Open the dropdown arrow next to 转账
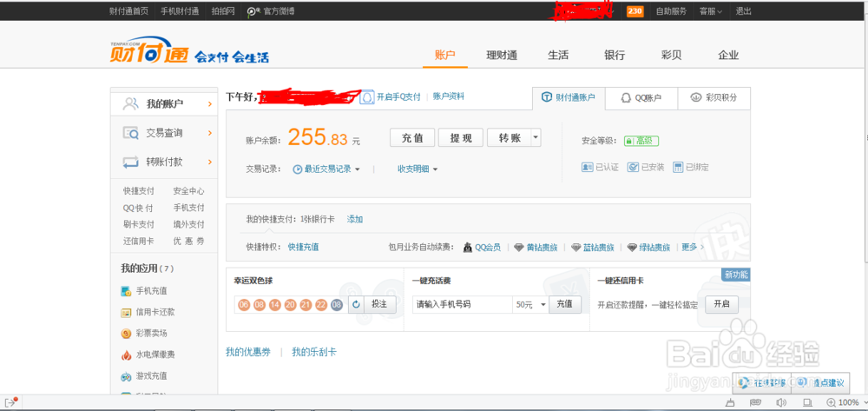 click(536, 137)
